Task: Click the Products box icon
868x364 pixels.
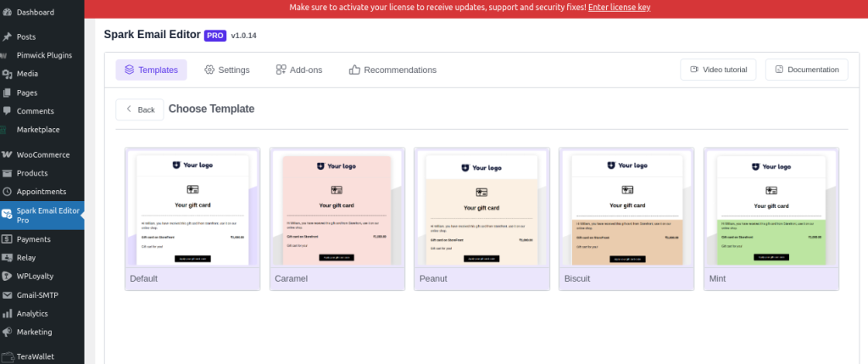Action: click(7, 173)
